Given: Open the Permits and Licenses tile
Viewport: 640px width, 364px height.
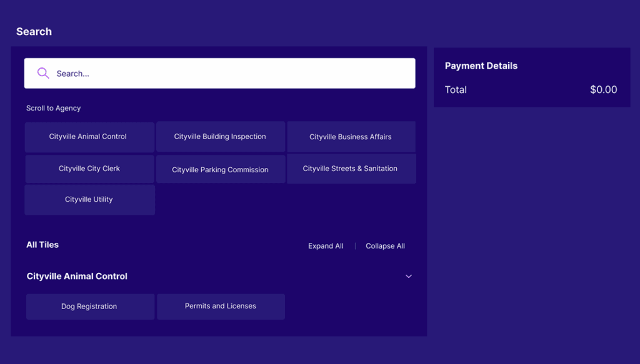Looking at the screenshot, I should [x=221, y=306].
